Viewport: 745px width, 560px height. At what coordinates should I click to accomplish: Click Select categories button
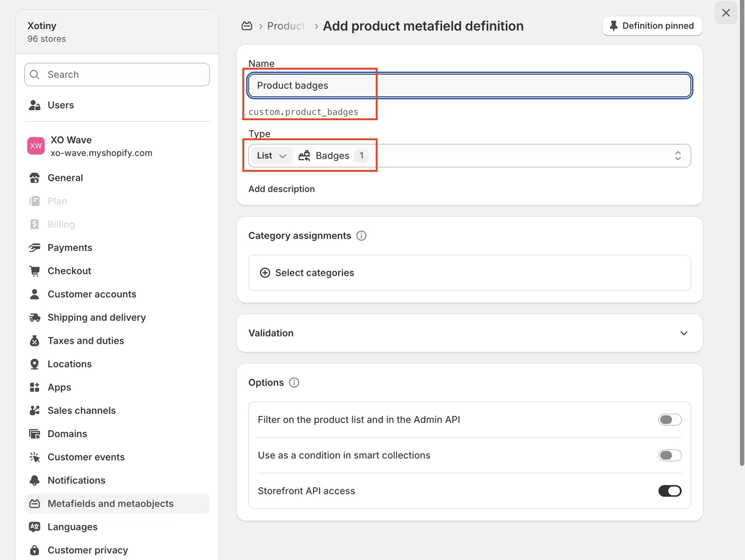point(469,273)
